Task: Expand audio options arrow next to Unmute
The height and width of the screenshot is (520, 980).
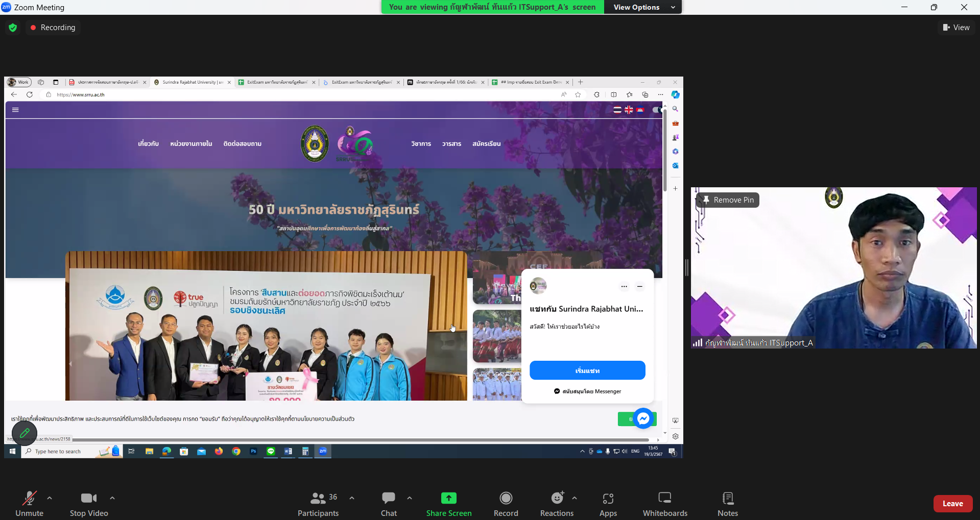Action: [50, 498]
